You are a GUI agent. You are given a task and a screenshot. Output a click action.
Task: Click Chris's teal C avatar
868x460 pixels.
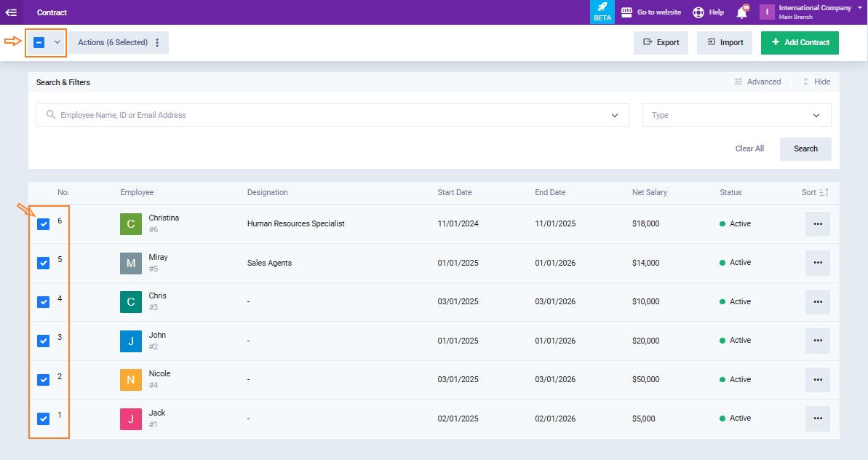[131, 302]
